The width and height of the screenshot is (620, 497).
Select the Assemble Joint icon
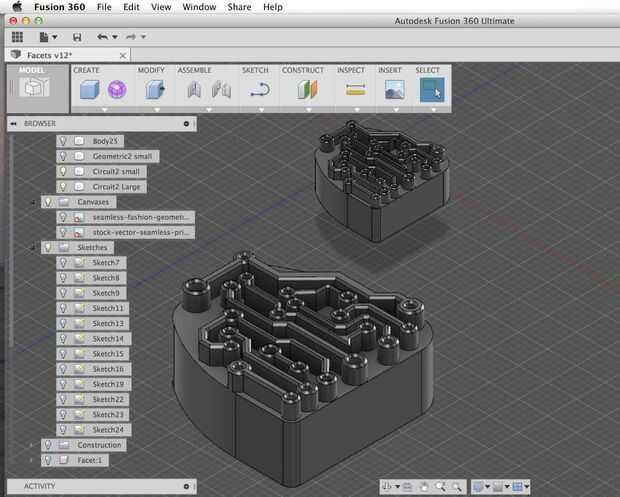221,89
